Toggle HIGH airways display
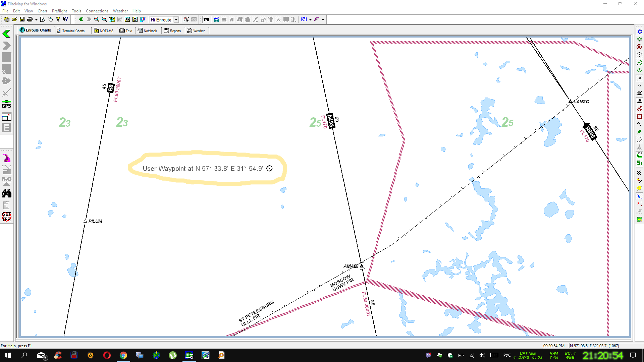 click(639, 101)
